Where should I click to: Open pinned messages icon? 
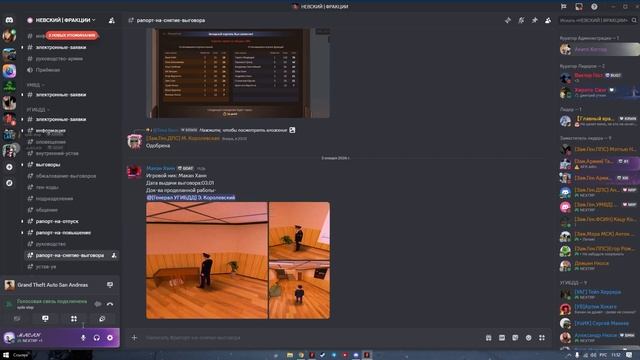coord(535,20)
